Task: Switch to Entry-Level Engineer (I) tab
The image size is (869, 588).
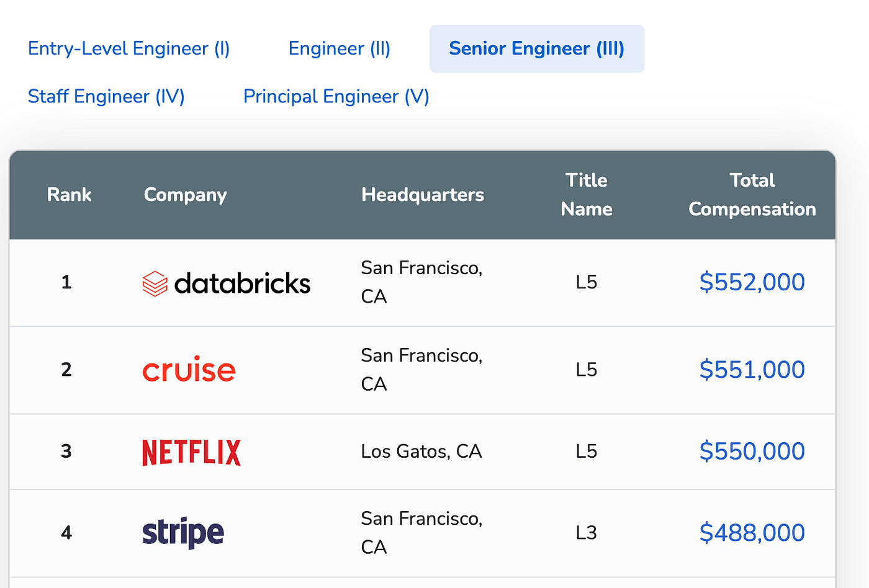Action: 129,48
